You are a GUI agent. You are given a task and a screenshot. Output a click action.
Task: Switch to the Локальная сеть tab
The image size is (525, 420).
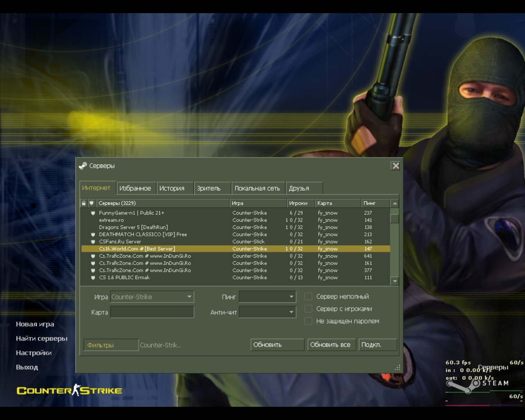pyautogui.click(x=258, y=188)
